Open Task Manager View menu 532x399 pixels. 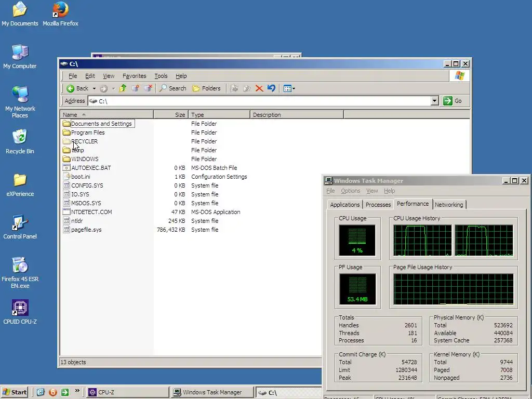click(x=372, y=191)
